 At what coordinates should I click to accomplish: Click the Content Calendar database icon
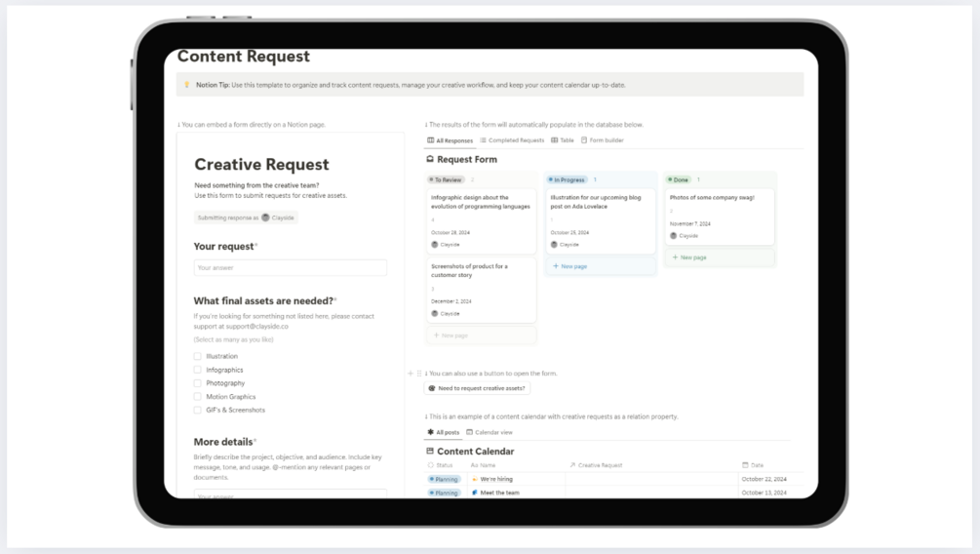[430, 451]
